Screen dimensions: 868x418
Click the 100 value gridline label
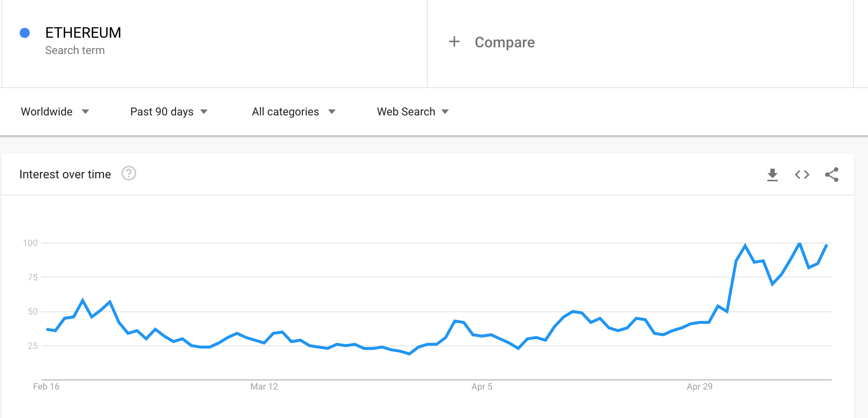coord(30,243)
